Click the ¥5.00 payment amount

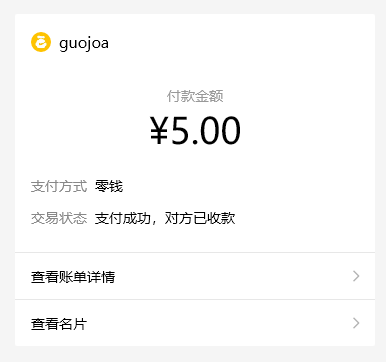(x=195, y=130)
